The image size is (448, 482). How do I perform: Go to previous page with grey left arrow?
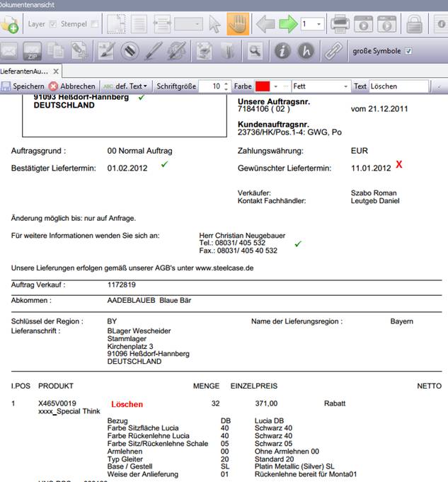(265, 24)
